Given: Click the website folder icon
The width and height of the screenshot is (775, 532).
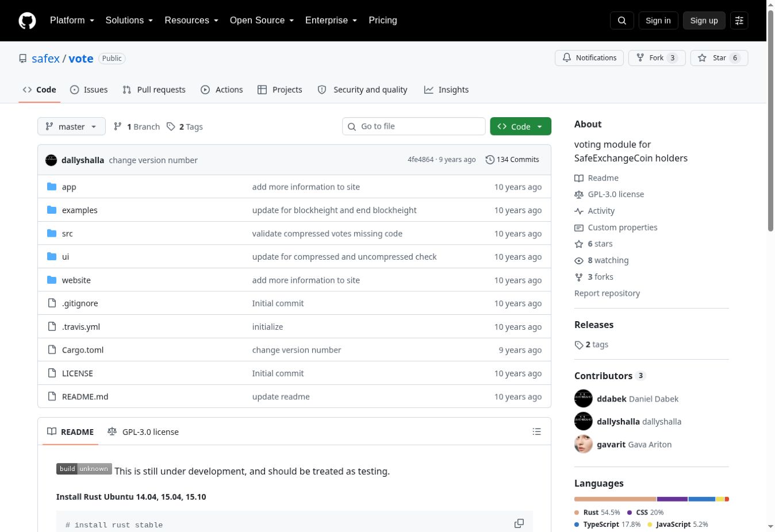Looking at the screenshot, I should [x=52, y=280].
